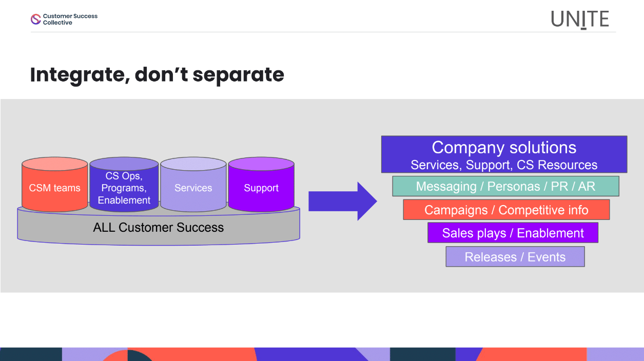Select the CS Ops, Programs, Enablement cylinder
Image resolution: width=644 pixels, height=361 pixels.
(124, 188)
